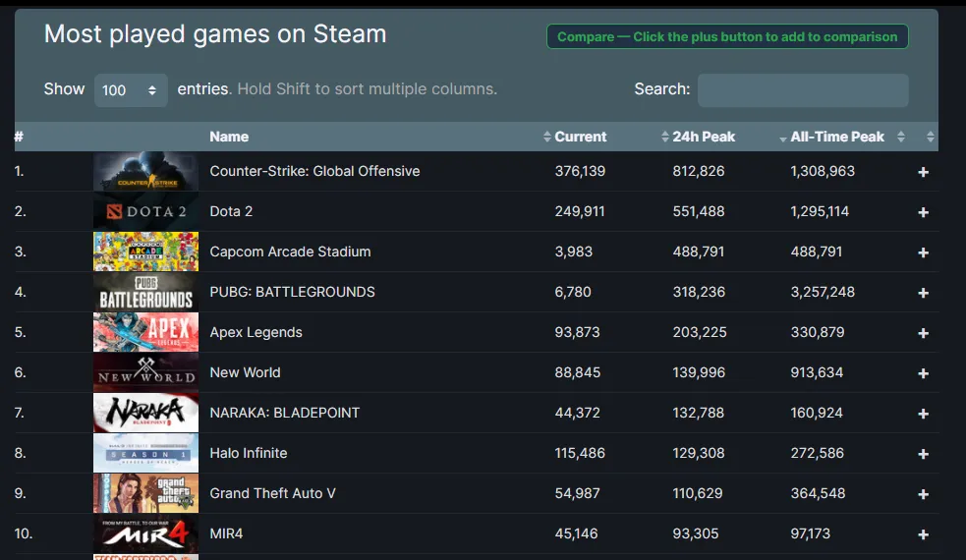Select NARAKA 24h peak 132,788

pyautogui.click(x=698, y=413)
